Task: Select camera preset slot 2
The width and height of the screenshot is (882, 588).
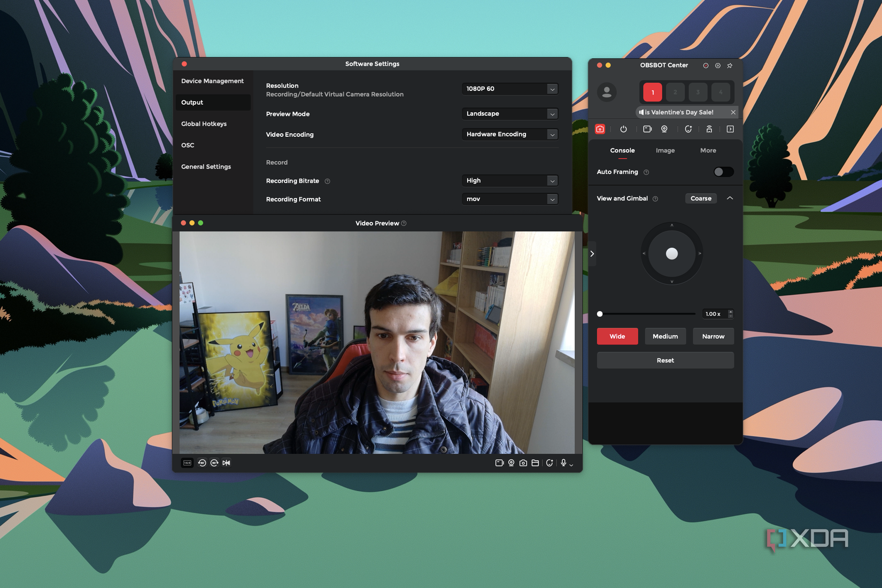Action: pyautogui.click(x=675, y=92)
